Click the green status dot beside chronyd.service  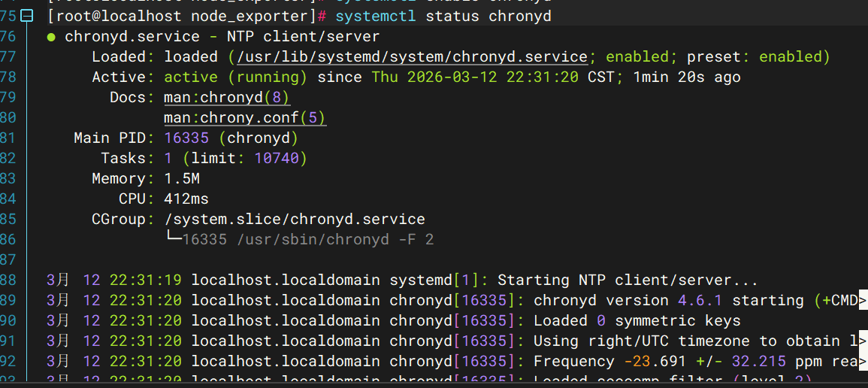point(52,38)
